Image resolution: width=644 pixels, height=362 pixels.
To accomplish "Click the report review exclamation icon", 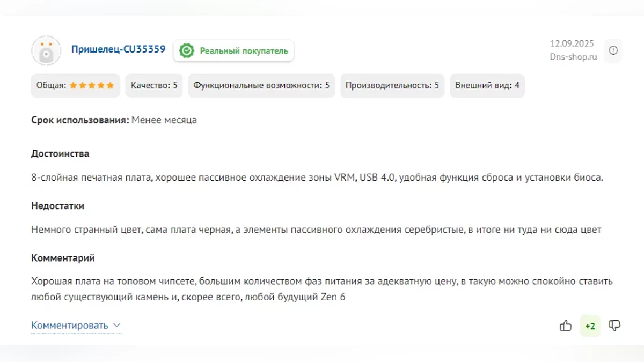I will [613, 50].
